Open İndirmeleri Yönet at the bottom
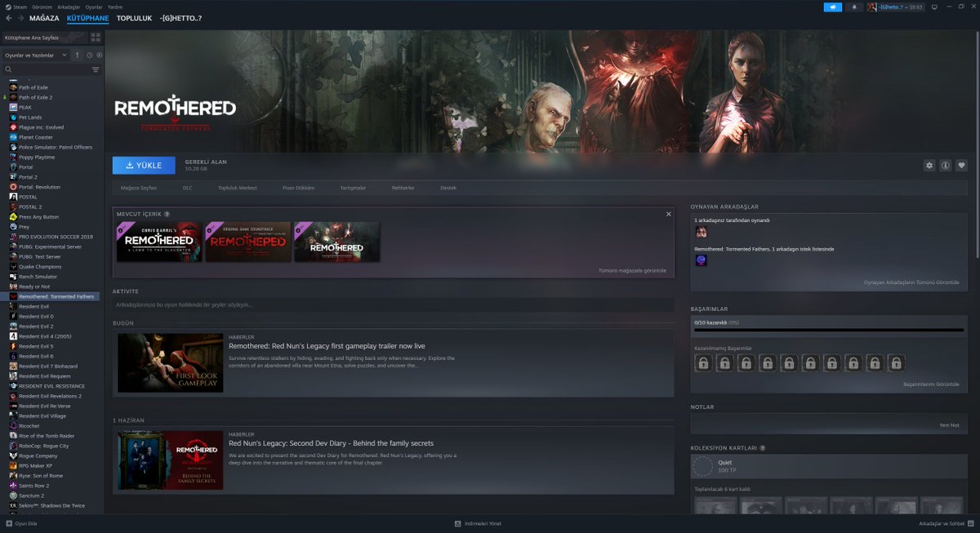This screenshot has height=533, width=980. 478,523
